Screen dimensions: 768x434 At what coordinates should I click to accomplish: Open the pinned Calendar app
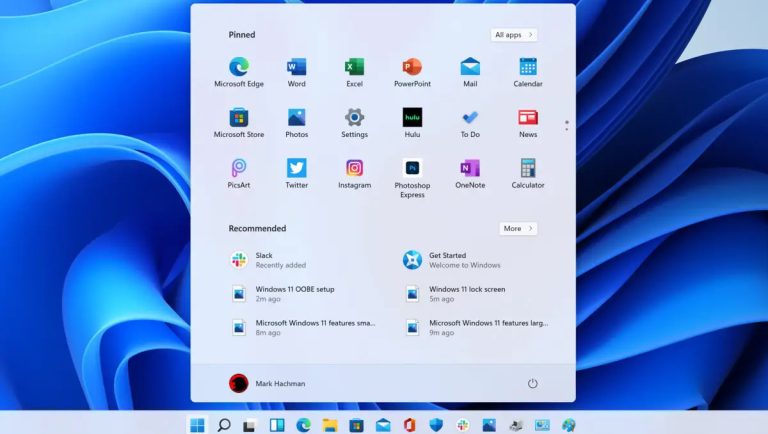point(528,72)
